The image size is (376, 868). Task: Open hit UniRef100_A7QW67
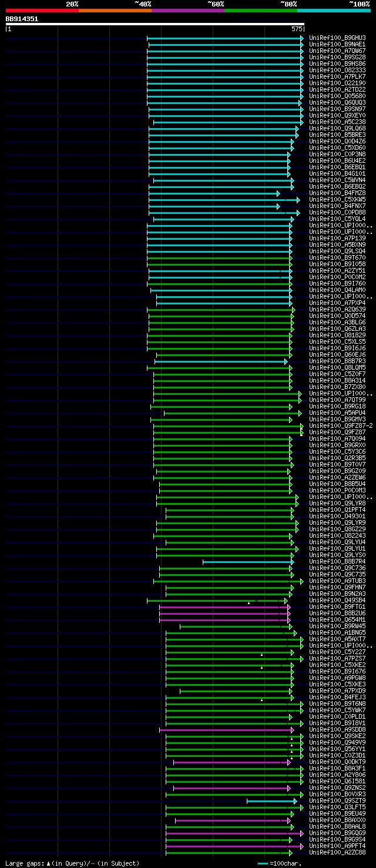pos(337,51)
